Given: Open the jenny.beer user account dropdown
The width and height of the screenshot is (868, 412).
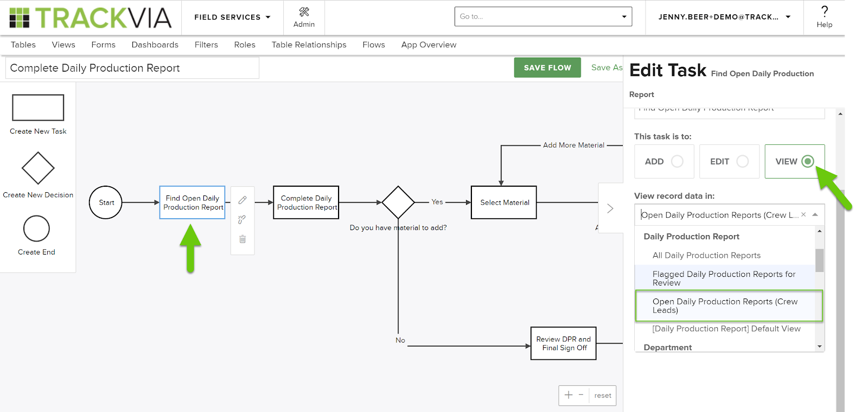Looking at the screenshot, I should click(x=724, y=17).
